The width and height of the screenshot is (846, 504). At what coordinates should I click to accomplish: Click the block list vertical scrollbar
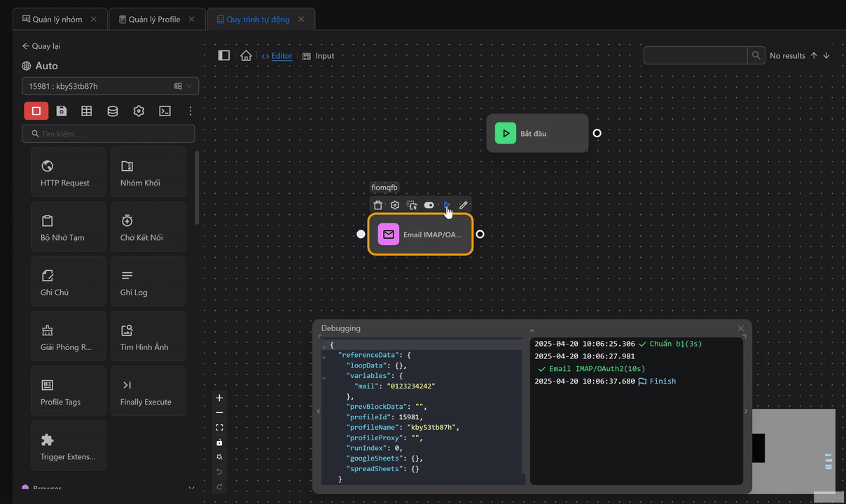point(197,189)
